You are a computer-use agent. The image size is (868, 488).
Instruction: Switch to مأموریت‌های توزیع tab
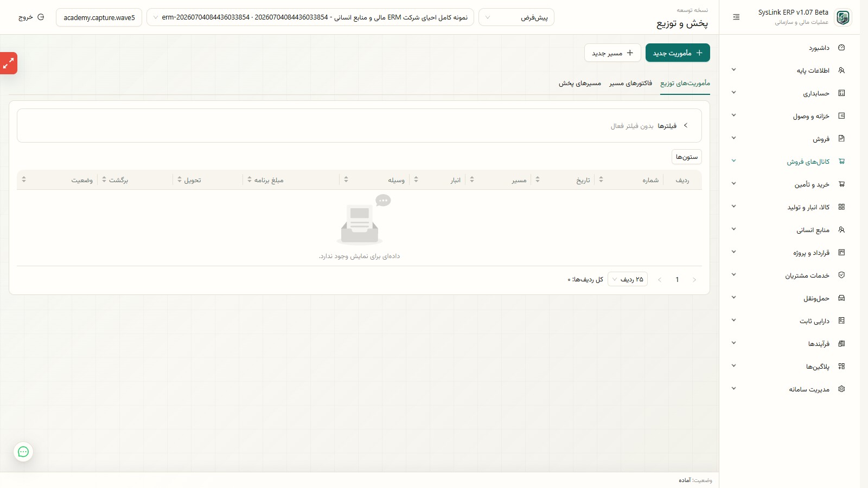pos(685,84)
